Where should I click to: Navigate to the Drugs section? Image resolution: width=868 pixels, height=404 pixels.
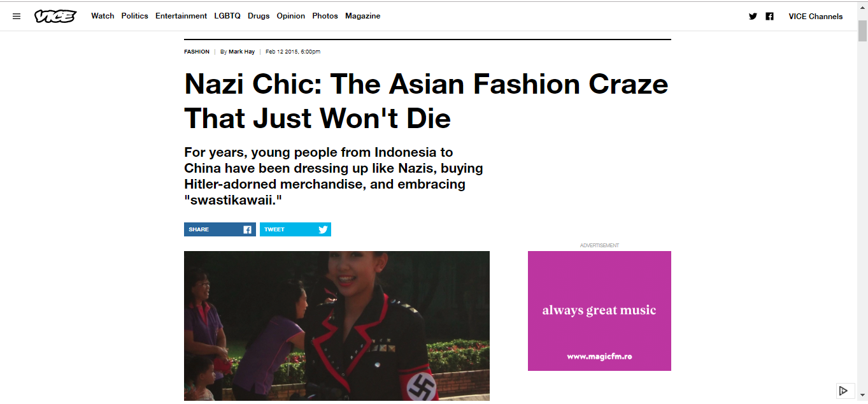click(259, 16)
